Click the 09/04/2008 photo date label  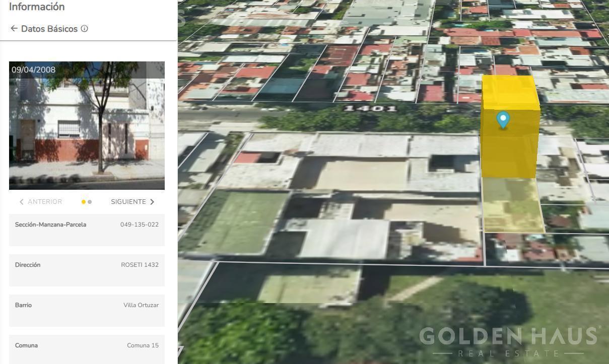pos(34,69)
